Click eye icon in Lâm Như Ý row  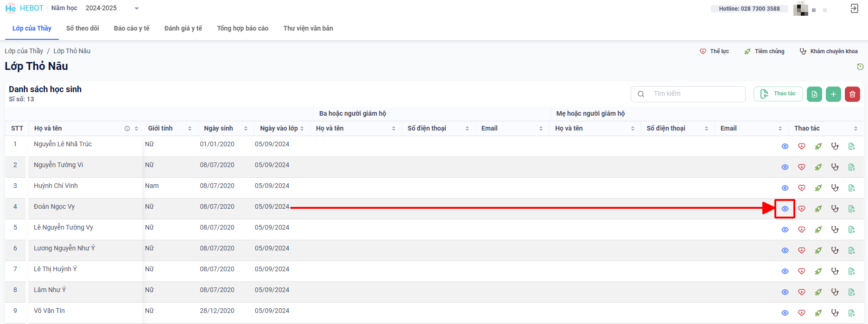785,292
